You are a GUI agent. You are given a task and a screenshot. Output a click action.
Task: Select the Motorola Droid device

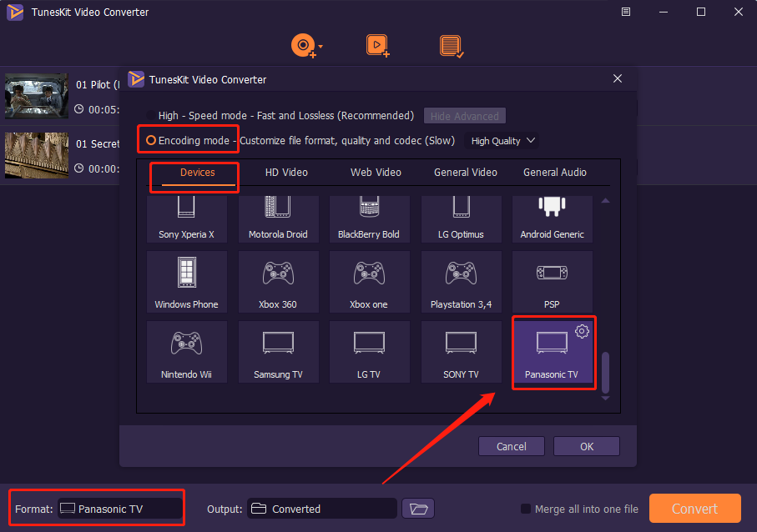pyautogui.click(x=278, y=219)
